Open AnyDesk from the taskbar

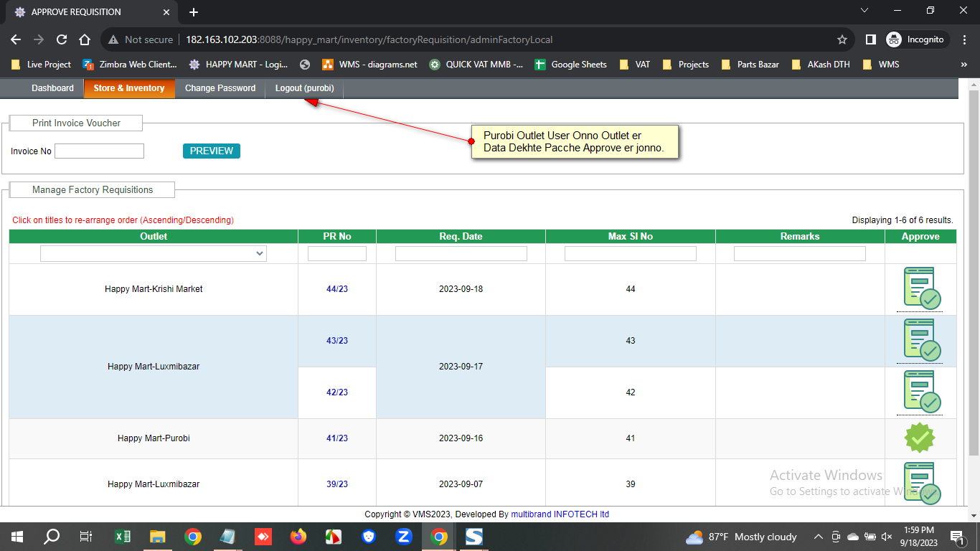263,537
